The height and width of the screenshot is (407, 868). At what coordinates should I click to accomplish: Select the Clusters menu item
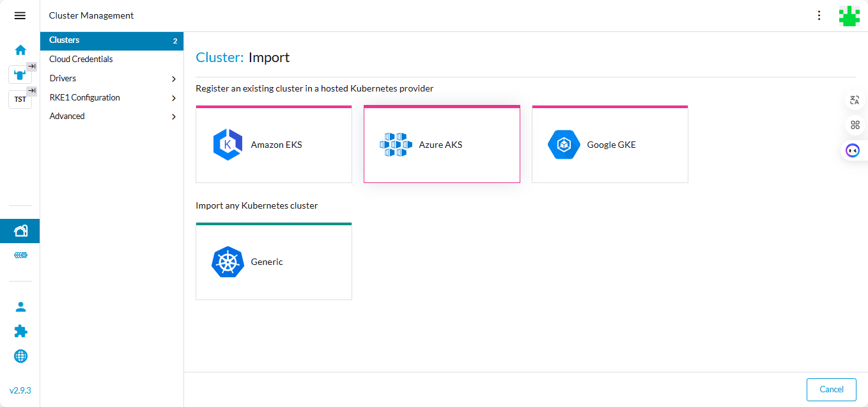pyautogui.click(x=112, y=41)
